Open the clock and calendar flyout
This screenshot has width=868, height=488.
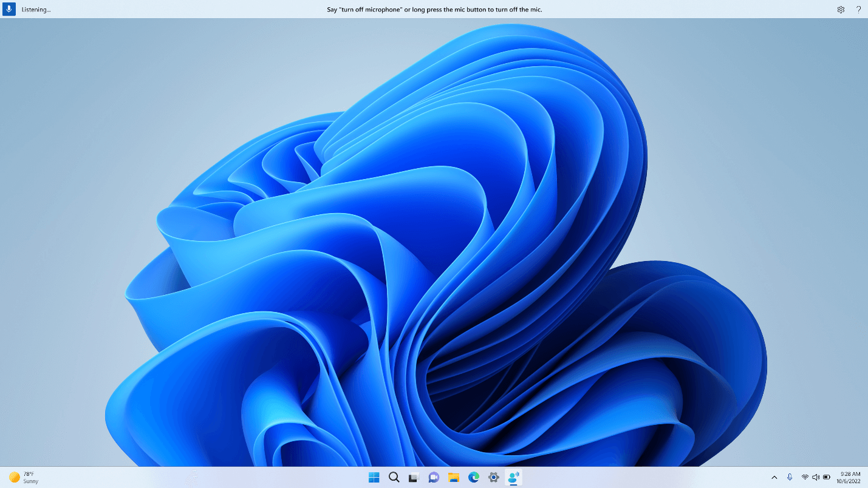tap(848, 478)
